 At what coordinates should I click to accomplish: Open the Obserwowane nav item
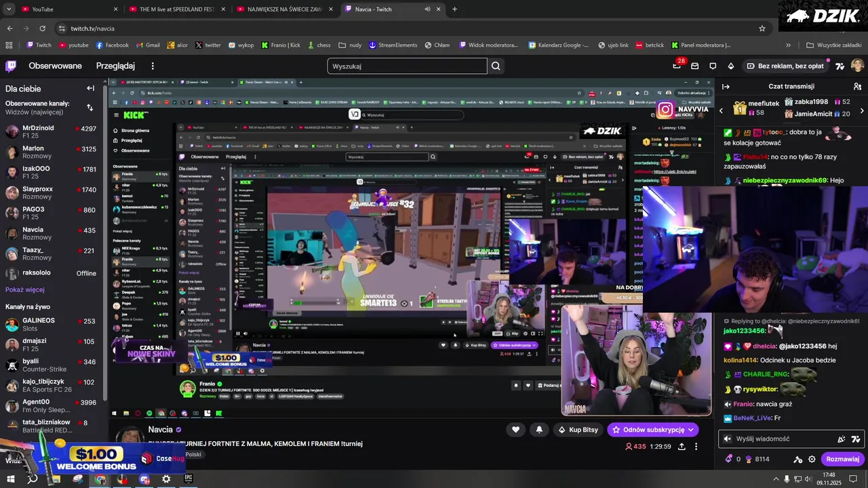[55, 66]
